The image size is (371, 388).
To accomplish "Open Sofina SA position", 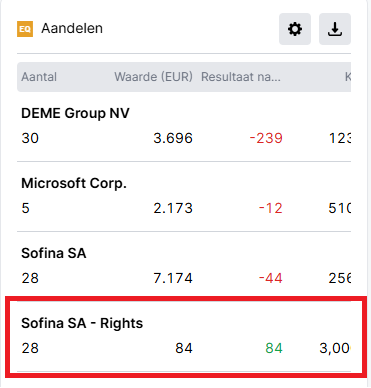I will (184, 265).
